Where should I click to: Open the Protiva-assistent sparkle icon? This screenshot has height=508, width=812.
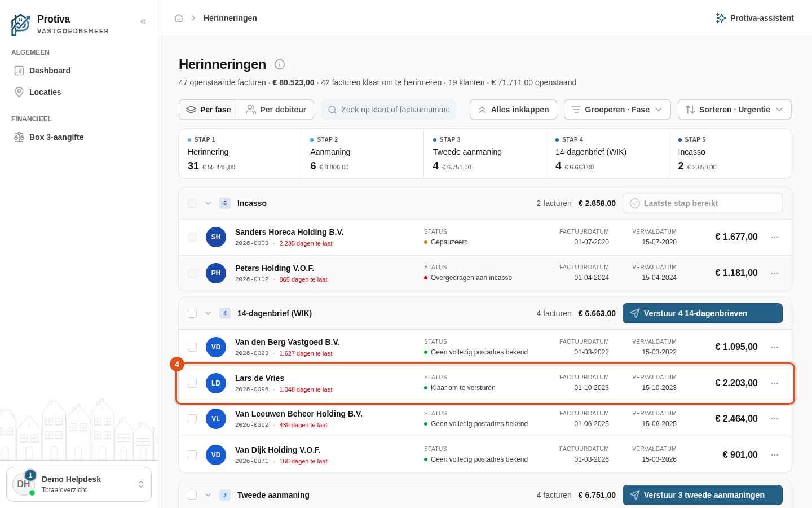(x=721, y=18)
